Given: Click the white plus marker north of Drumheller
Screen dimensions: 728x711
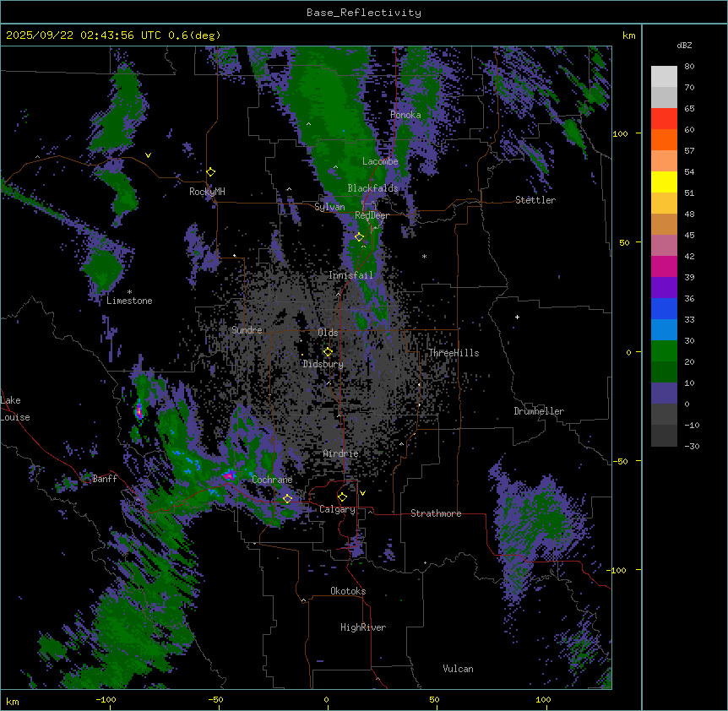Looking at the screenshot, I should [x=518, y=317].
